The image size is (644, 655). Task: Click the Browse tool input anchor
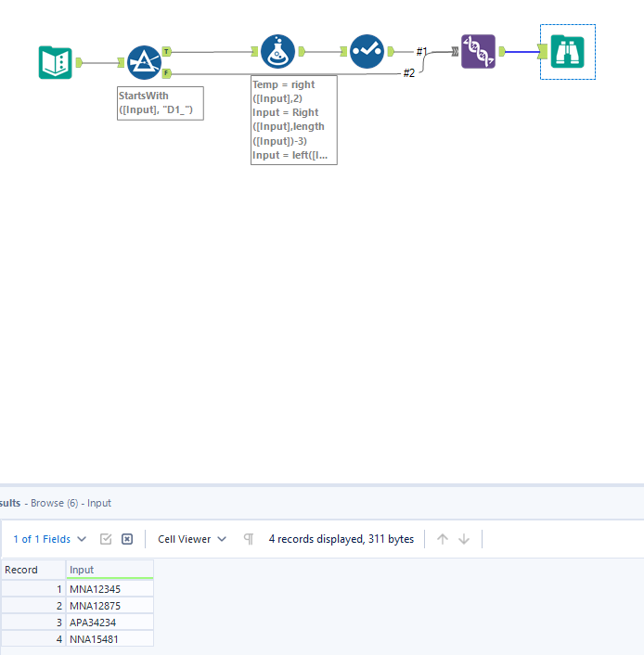point(543,51)
